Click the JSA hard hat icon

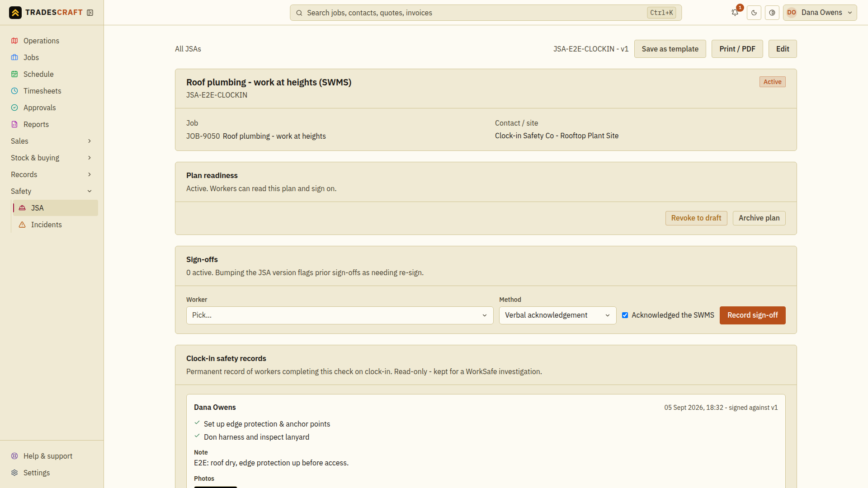22,208
